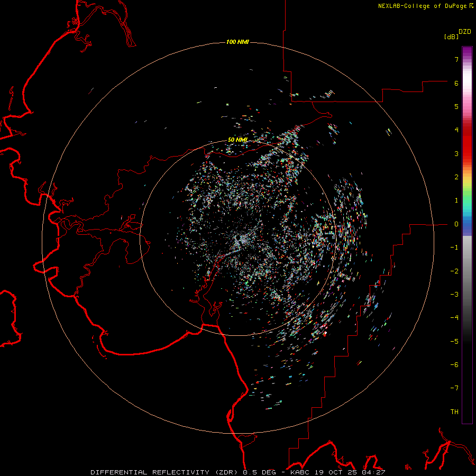Click the 50 NMI range ring label
476x476 pixels.
237,140
